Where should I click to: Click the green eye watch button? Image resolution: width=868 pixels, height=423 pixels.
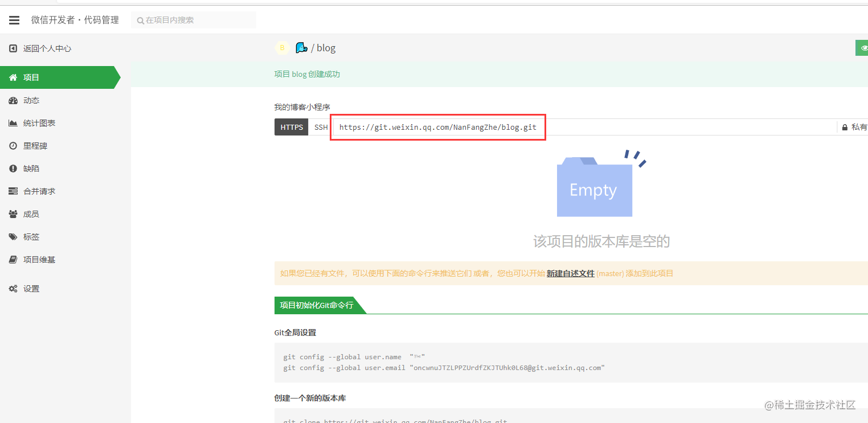(862, 48)
